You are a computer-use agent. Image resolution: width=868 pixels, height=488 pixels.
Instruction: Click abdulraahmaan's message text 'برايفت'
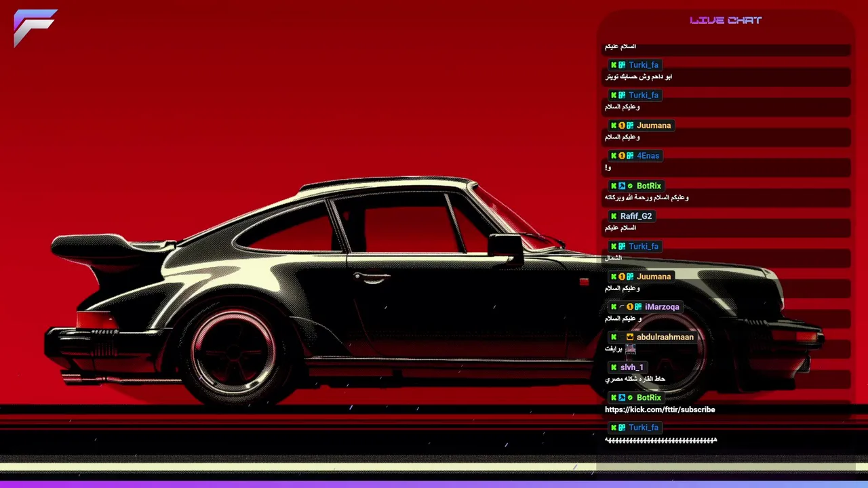[x=614, y=349]
